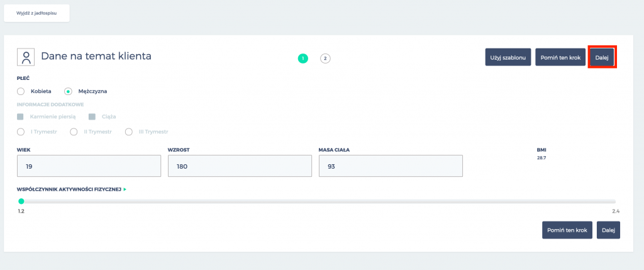Screen dimensions: 644x270
Task: Click the client profile person icon
Action: [x=26, y=57]
